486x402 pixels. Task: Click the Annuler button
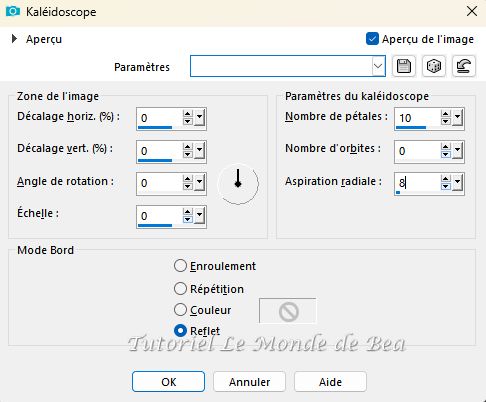click(249, 382)
